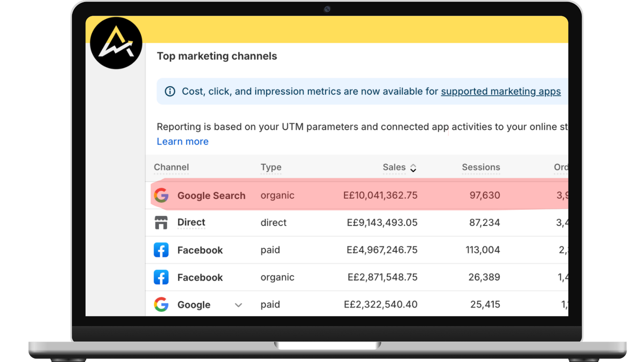Click the Facebook icon in the organic row
This screenshot has width=644, height=362.
click(x=161, y=277)
